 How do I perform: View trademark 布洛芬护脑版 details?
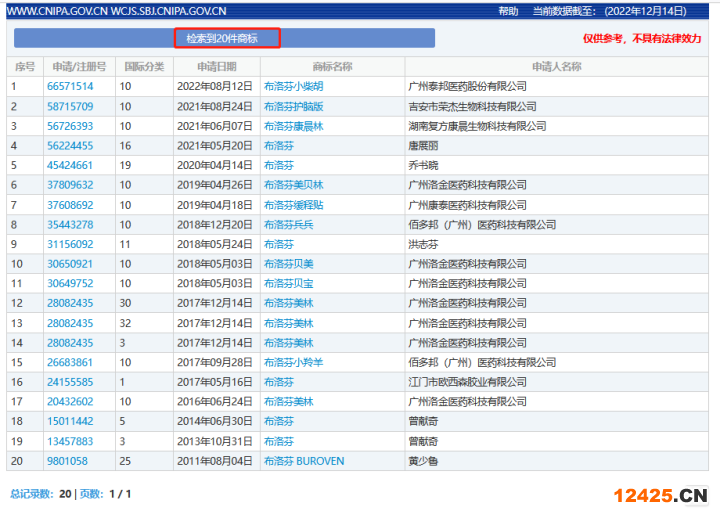pos(293,107)
